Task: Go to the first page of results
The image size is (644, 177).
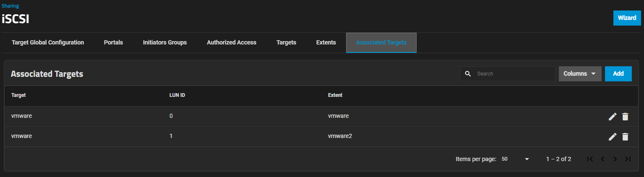Action: pyautogui.click(x=590, y=159)
